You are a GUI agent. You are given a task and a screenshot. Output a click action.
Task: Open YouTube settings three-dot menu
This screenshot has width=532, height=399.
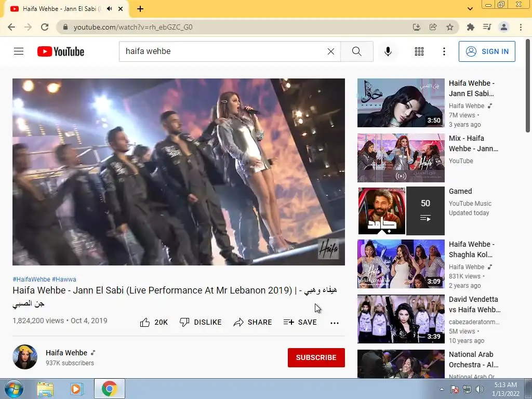point(444,51)
